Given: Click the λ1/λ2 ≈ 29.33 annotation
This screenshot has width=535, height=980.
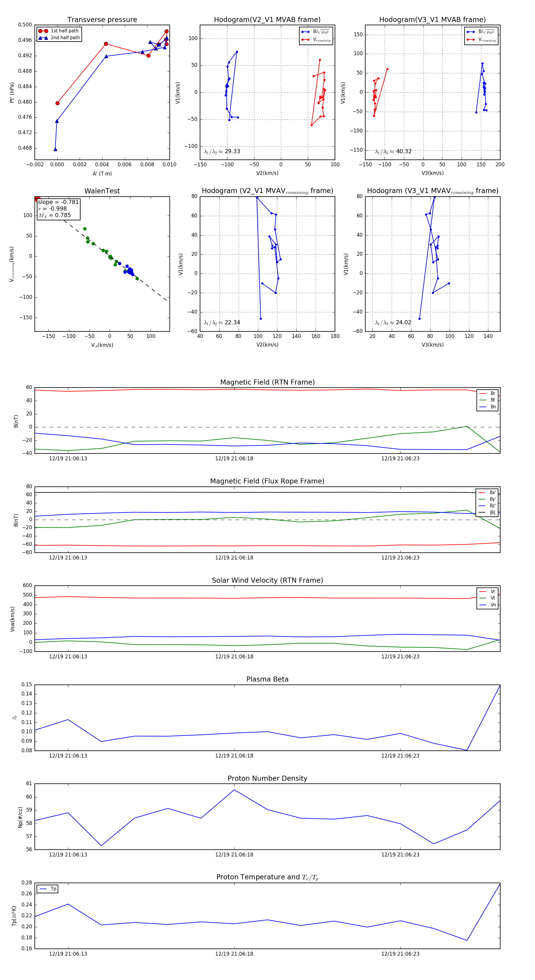Looking at the screenshot, I should coord(222,151).
